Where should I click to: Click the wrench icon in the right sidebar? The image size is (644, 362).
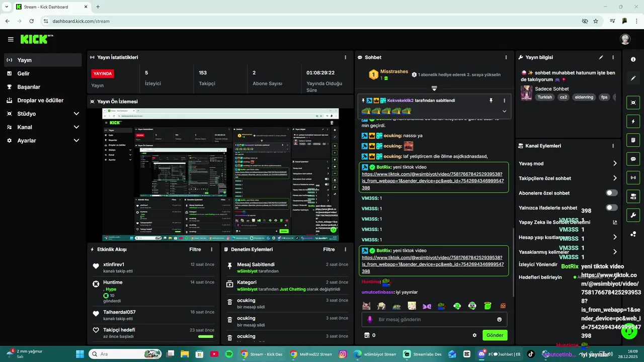click(633, 215)
